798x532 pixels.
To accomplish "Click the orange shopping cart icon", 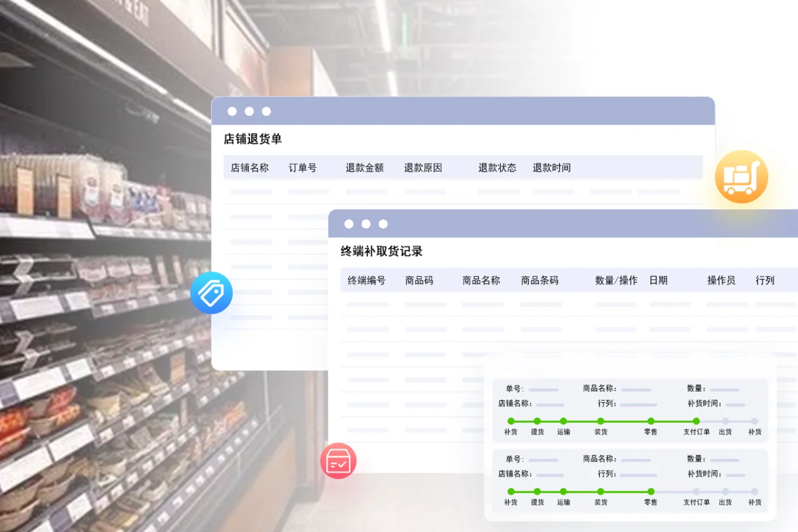I will [x=741, y=176].
